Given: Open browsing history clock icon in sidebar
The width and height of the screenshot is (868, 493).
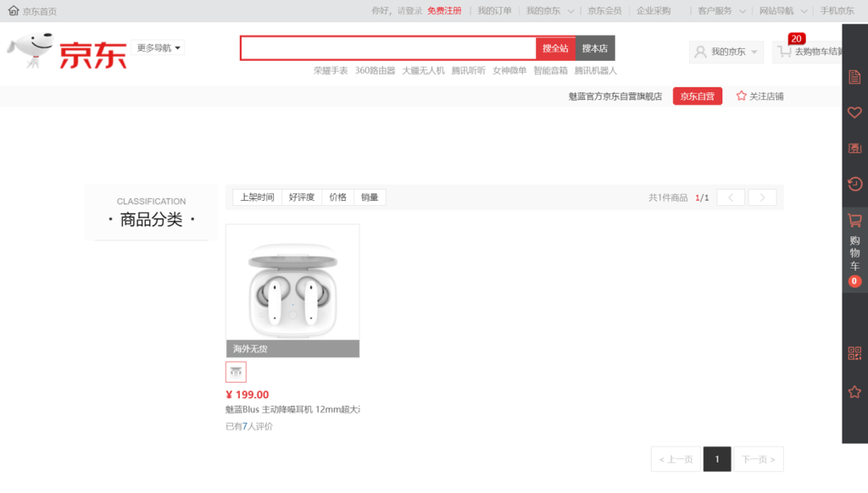Looking at the screenshot, I should coord(854,184).
